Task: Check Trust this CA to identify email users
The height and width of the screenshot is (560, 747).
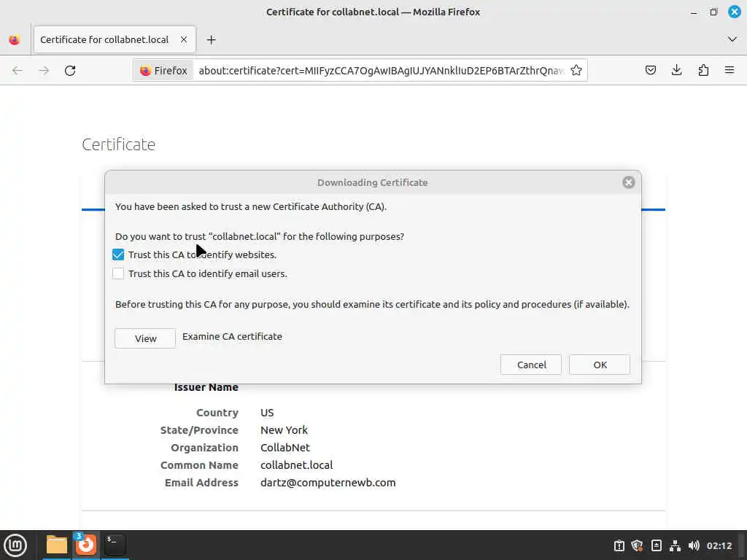Action: click(x=118, y=274)
